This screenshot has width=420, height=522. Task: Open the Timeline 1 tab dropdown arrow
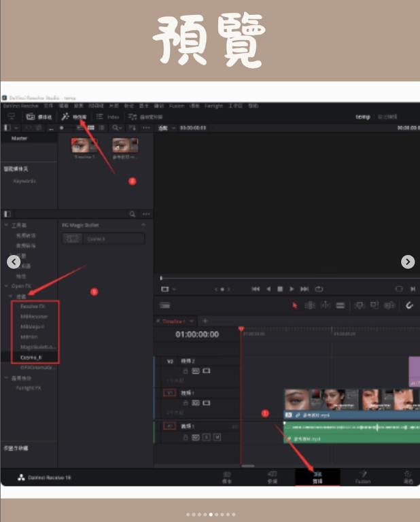pyautogui.click(x=192, y=321)
